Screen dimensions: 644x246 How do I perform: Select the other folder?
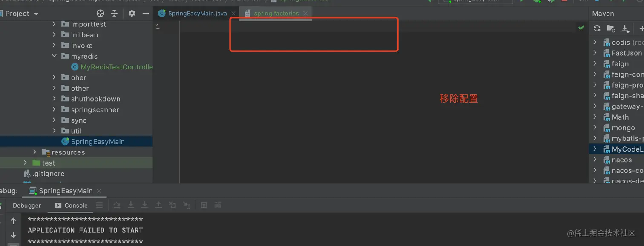click(x=75, y=88)
